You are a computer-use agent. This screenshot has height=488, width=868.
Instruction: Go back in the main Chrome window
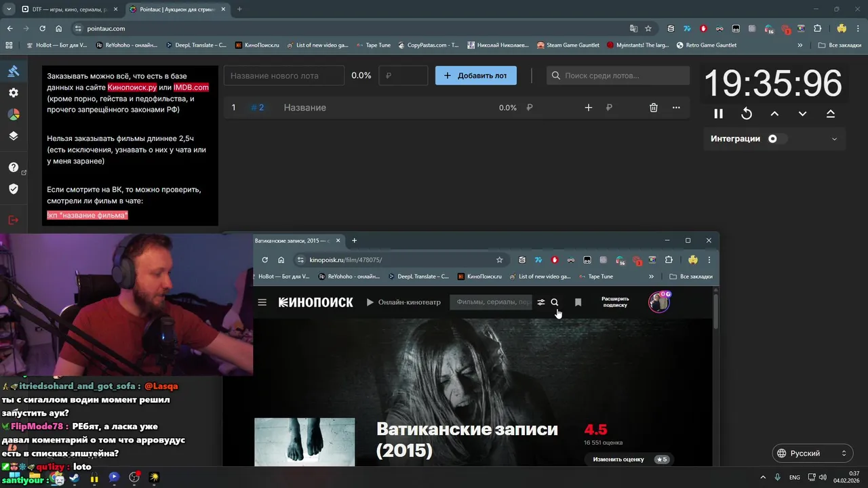coord(9,28)
